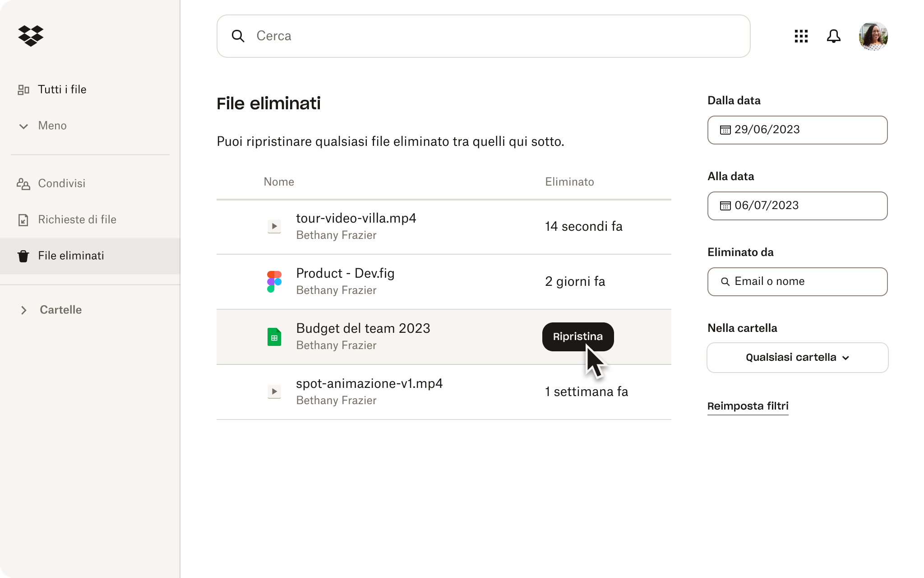Expand the Cartelle tree
The height and width of the screenshot is (578, 924).
[24, 310]
